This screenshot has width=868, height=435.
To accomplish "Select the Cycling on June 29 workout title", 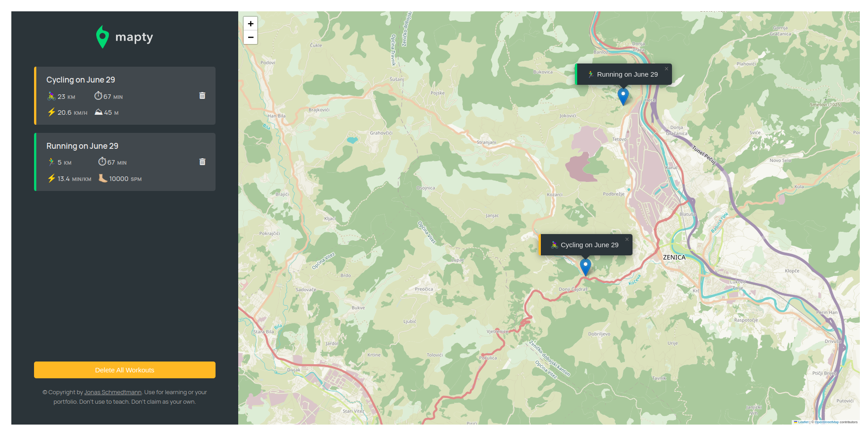I will (81, 80).
